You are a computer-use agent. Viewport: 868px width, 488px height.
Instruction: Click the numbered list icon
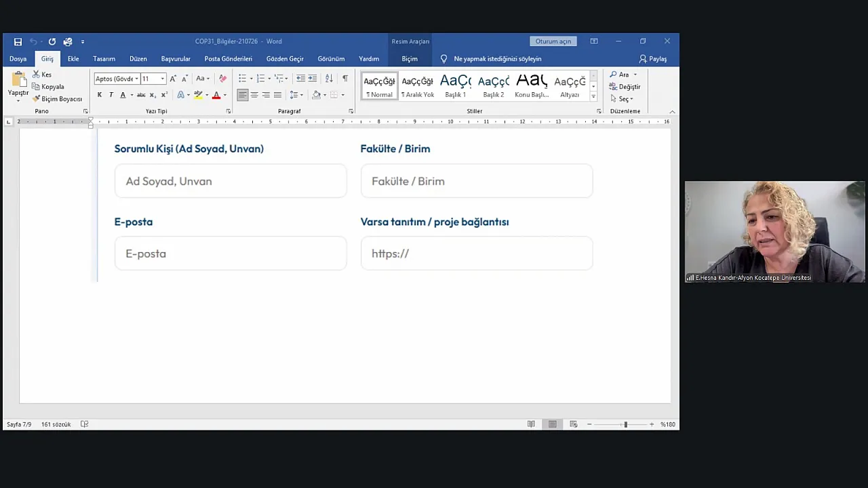click(260, 79)
